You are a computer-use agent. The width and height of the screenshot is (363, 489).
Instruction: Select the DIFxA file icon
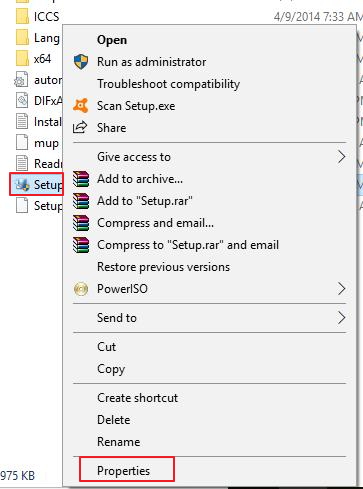pos(22,101)
